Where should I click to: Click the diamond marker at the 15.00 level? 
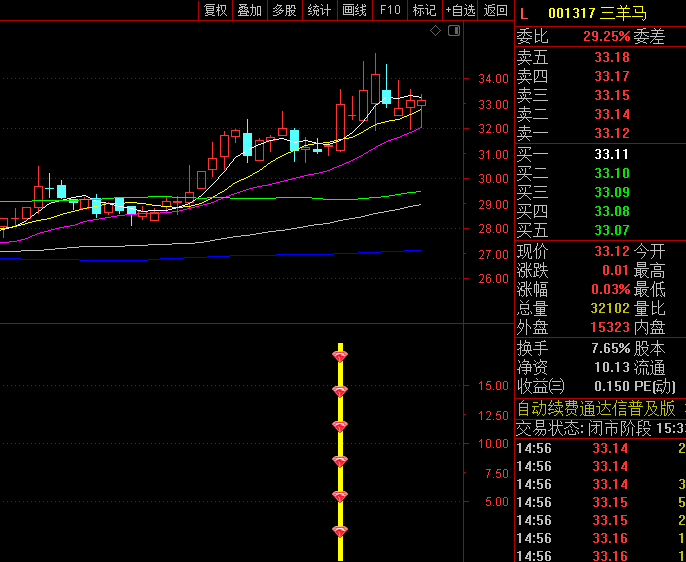point(340,391)
